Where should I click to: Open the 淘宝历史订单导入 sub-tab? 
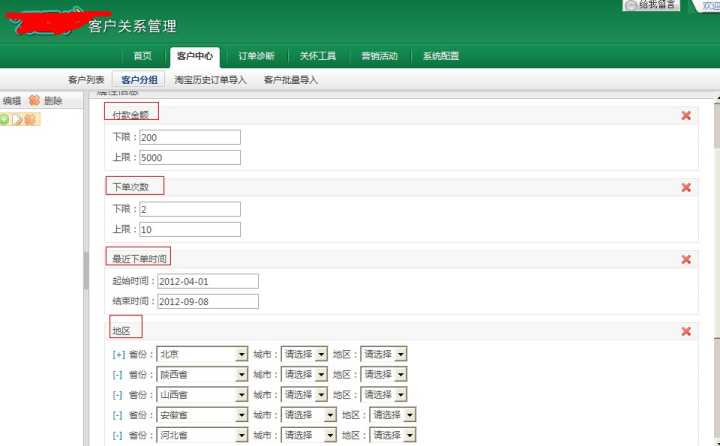coord(209,79)
